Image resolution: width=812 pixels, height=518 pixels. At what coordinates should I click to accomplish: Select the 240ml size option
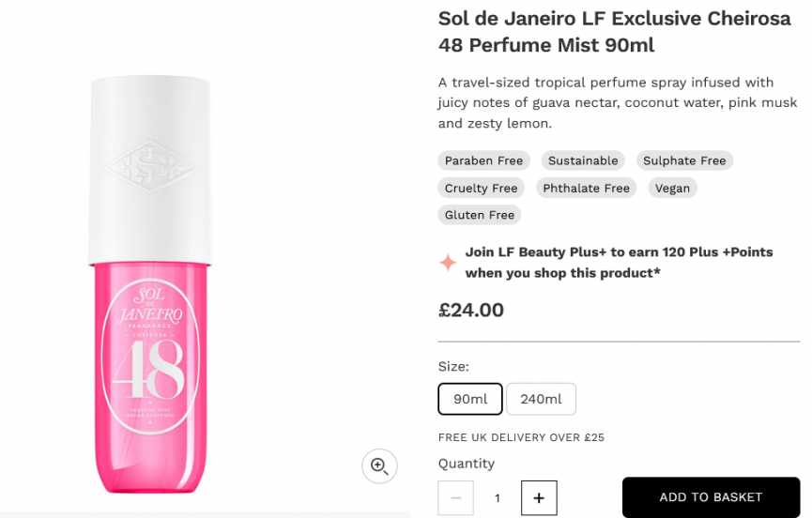pos(541,399)
